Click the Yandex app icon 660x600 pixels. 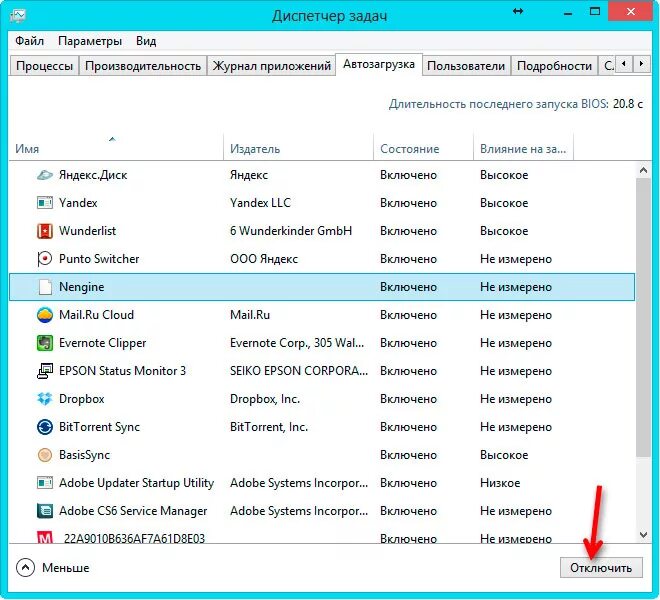coord(45,203)
